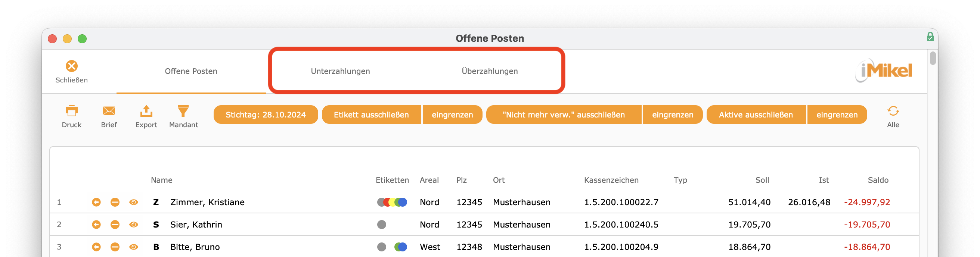Switch to the Unterzahlungen tab

pyautogui.click(x=340, y=72)
